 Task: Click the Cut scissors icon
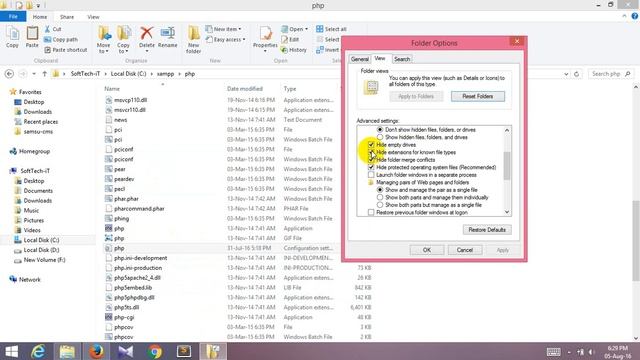(x=47, y=29)
